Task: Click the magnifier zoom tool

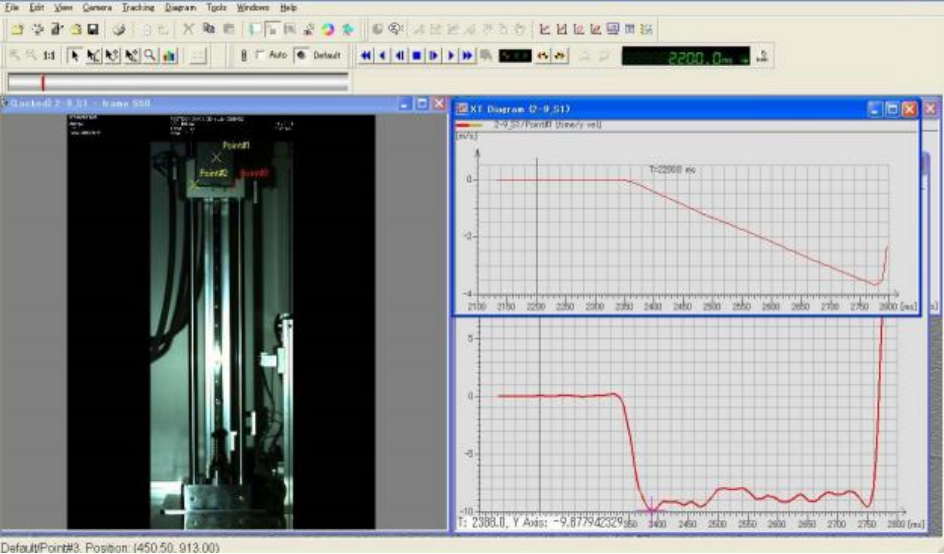Action: 150,56
